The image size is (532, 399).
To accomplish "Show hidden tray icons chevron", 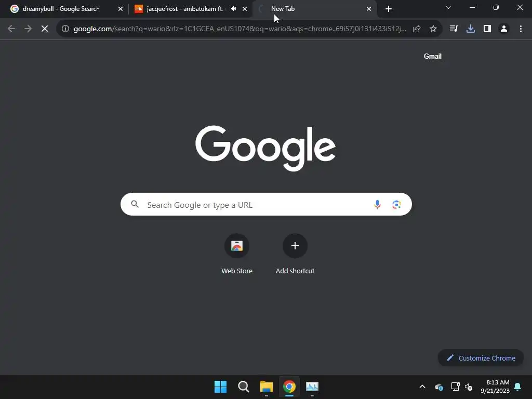I will [x=422, y=387].
